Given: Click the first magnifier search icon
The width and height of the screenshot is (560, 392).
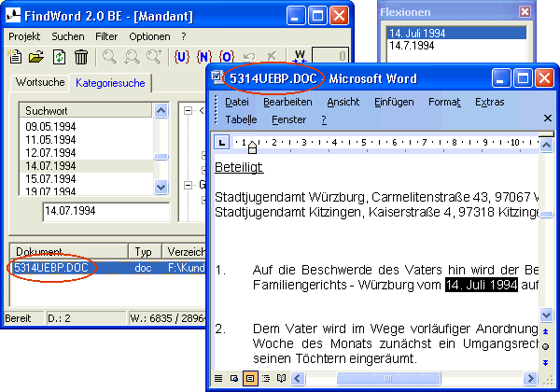Looking at the screenshot, I should [x=109, y=57].
